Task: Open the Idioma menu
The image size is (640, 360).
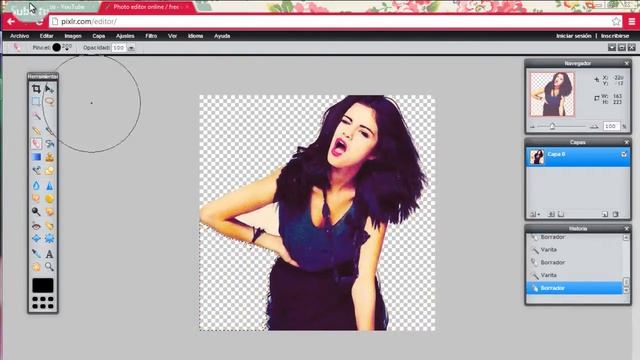Action: point(196,36)
